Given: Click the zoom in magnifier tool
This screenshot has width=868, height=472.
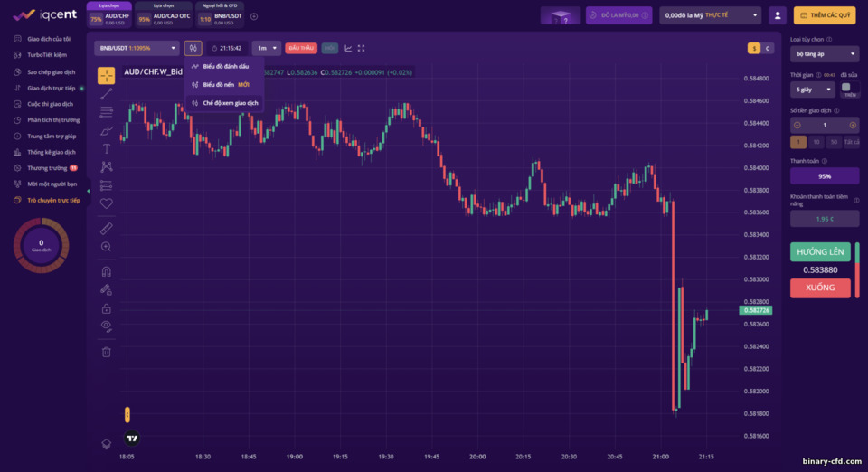Looking at the screenshot, I should point(107,247).
